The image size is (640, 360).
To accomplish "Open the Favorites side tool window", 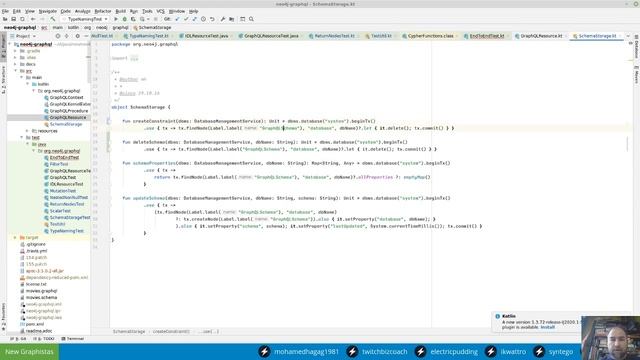I will [x=3, y=317].
